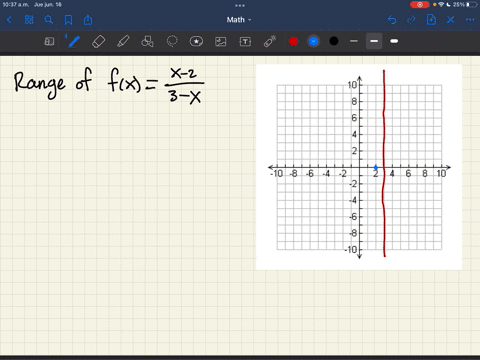Open the Elements sticker tool
Image resolution: width=480 pixels, height=360 pixels.
tap(196, 41)
